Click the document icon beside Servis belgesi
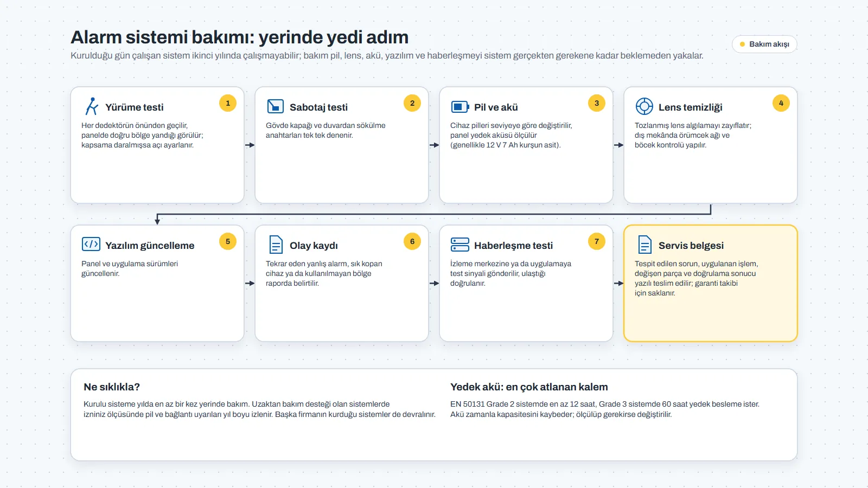 tap(645, 245)
